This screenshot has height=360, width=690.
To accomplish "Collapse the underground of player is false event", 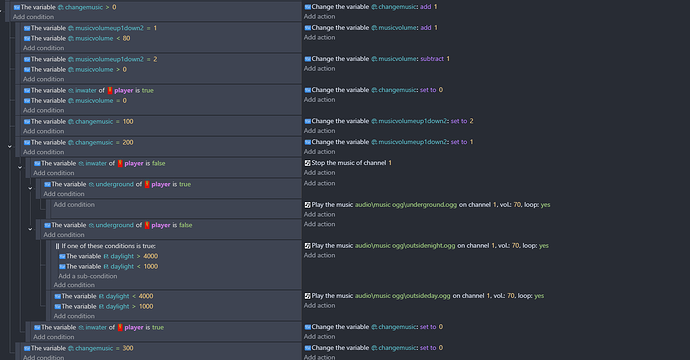I will tap(30, 229).
